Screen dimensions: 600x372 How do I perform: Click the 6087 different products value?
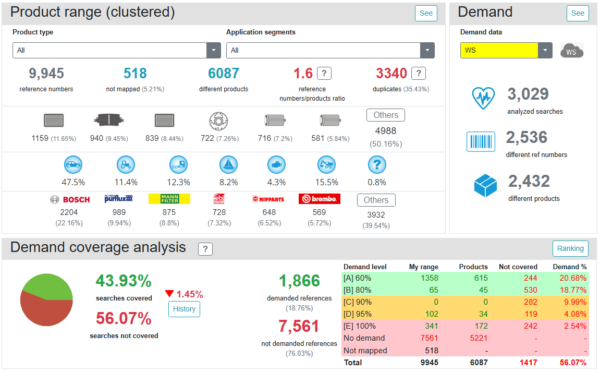[x=223, y=73]
